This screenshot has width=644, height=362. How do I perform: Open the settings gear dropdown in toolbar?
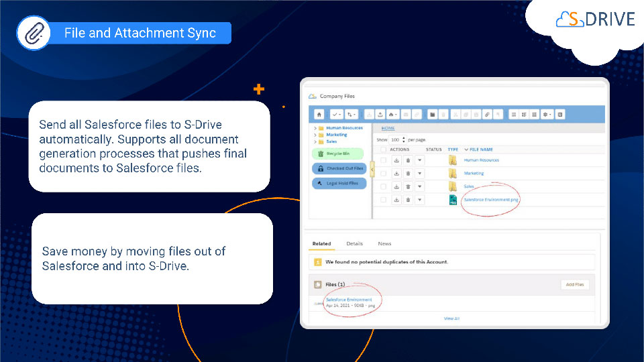click(x=547, y=115)
